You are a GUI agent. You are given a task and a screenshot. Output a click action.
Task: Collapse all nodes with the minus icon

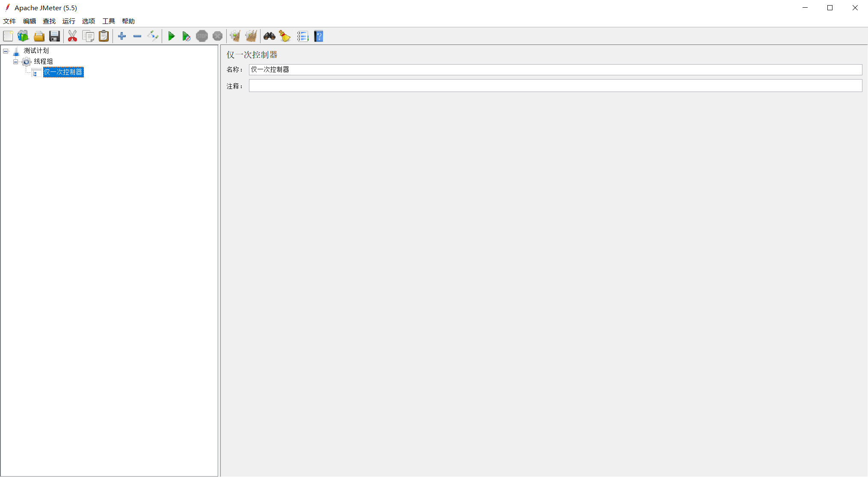pos(137,36)
